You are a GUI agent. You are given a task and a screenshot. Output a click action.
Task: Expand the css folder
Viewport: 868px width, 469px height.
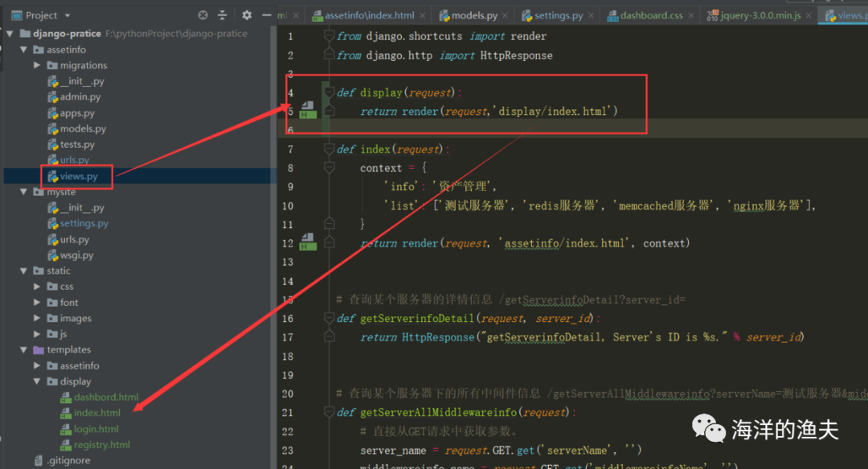click(x=36, y=287)
